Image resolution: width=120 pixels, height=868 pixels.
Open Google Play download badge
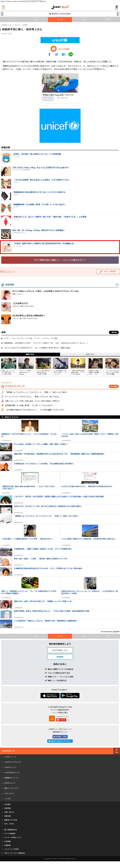pos(70,695)
